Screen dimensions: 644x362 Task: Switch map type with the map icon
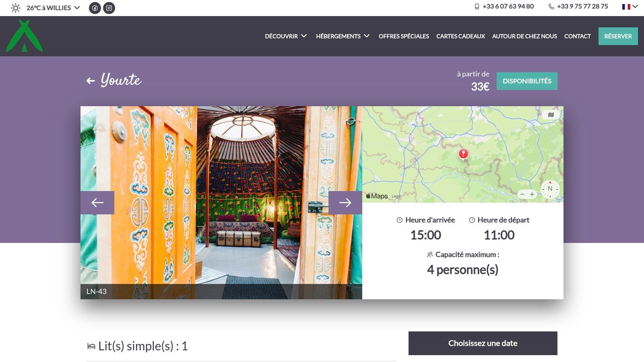[x=551, y=115]
